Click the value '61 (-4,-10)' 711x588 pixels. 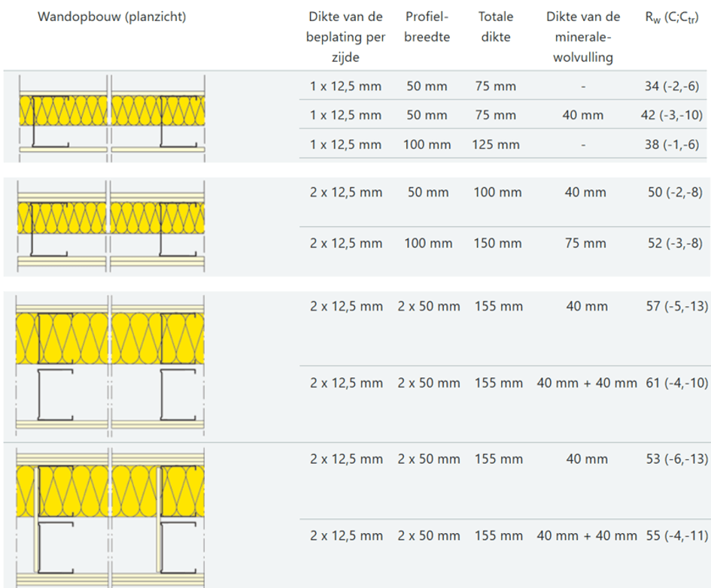[677, 383]
